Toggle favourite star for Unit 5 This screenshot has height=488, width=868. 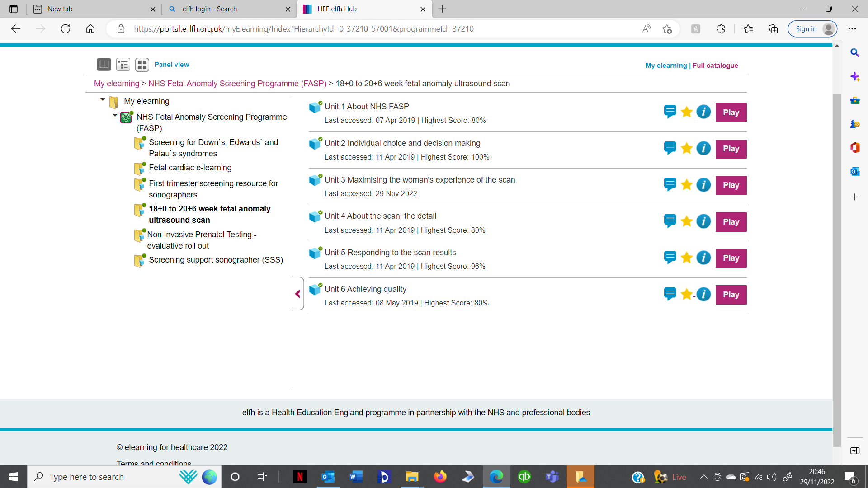687,258
